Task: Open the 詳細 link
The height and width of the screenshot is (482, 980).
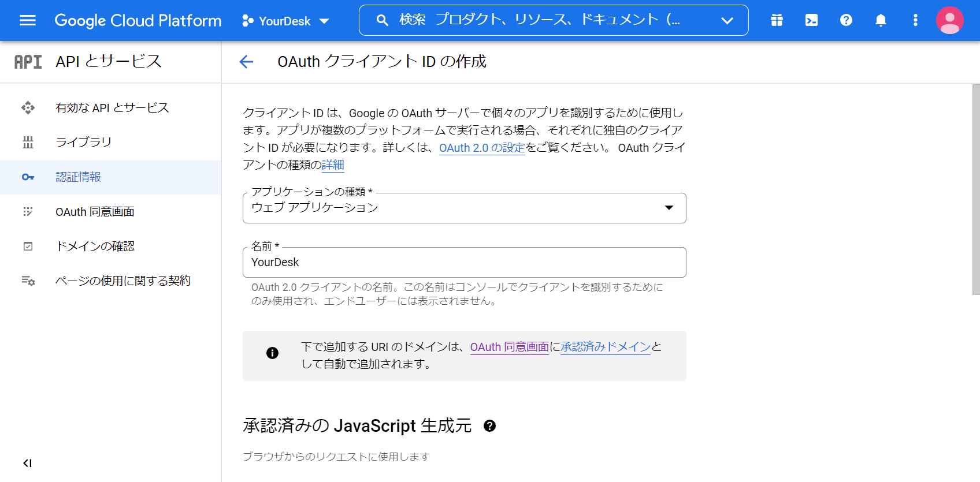Action: pyautogui.click(x=333, y=165)
